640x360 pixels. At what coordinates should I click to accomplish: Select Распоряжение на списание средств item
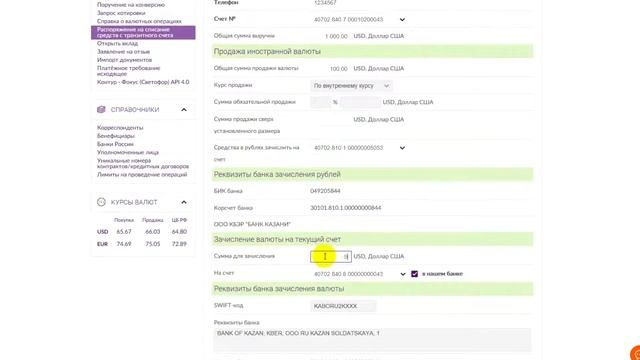point(143,33)
